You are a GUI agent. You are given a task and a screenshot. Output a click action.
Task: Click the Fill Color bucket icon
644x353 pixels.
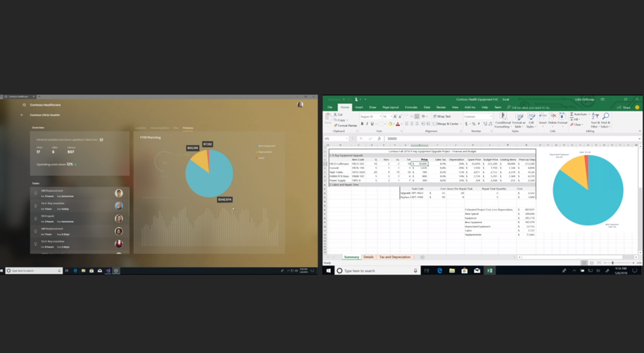point(390,124)
